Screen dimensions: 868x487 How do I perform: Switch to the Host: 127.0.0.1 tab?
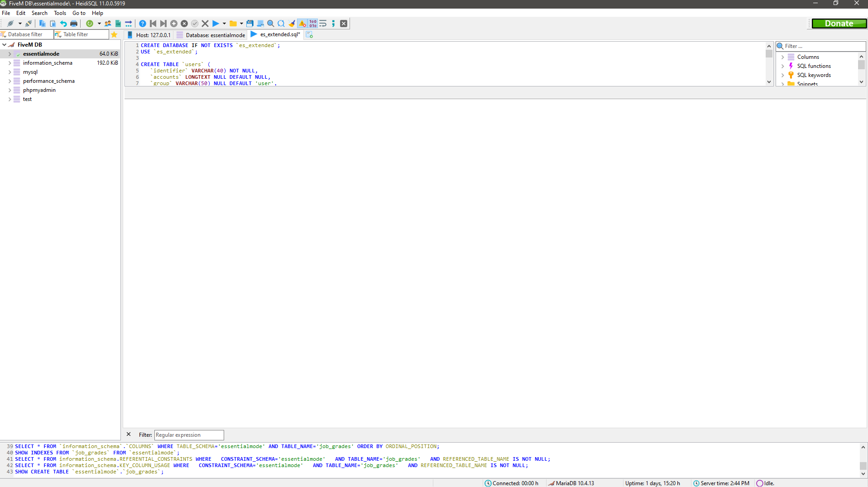149,35
